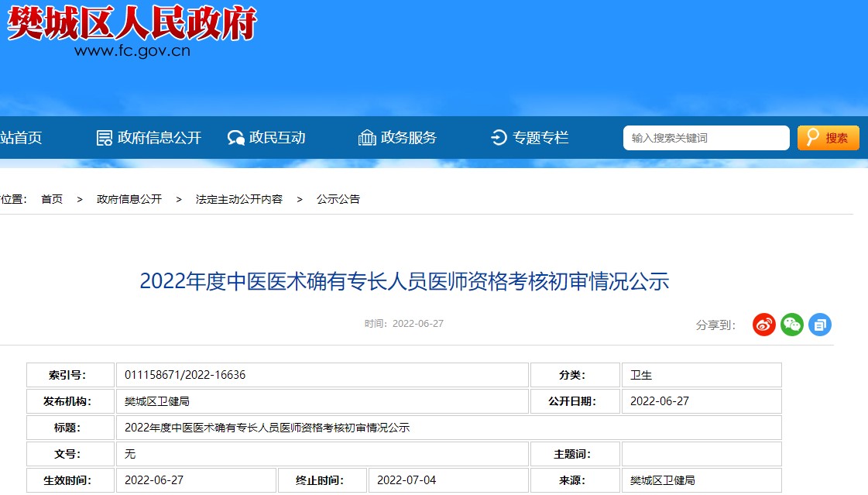Focus the 输入搜索关键词 search field
Viewport: 868px width, 495px height.
[705, 138]
